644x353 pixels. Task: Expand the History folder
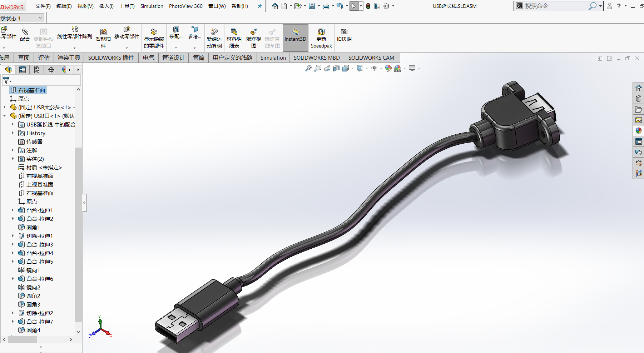pos(13,133)
